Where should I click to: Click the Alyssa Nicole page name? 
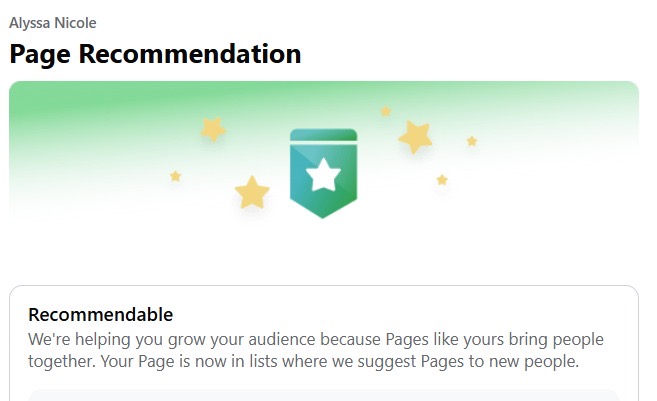click(x=53, y=23)
